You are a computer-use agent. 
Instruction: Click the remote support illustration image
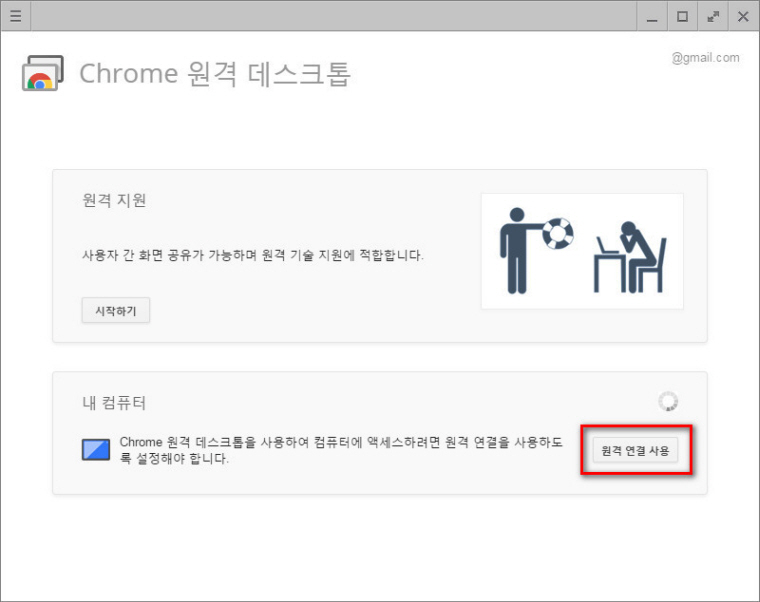(582, 251)
